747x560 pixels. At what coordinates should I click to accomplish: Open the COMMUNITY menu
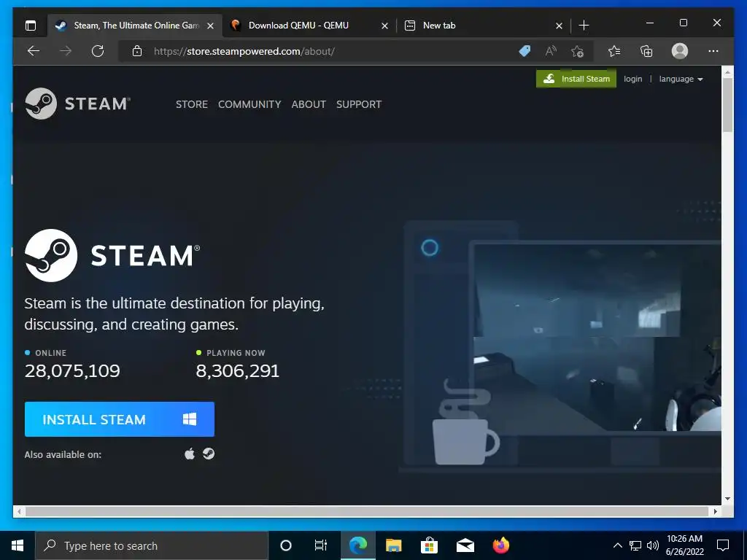249,104
